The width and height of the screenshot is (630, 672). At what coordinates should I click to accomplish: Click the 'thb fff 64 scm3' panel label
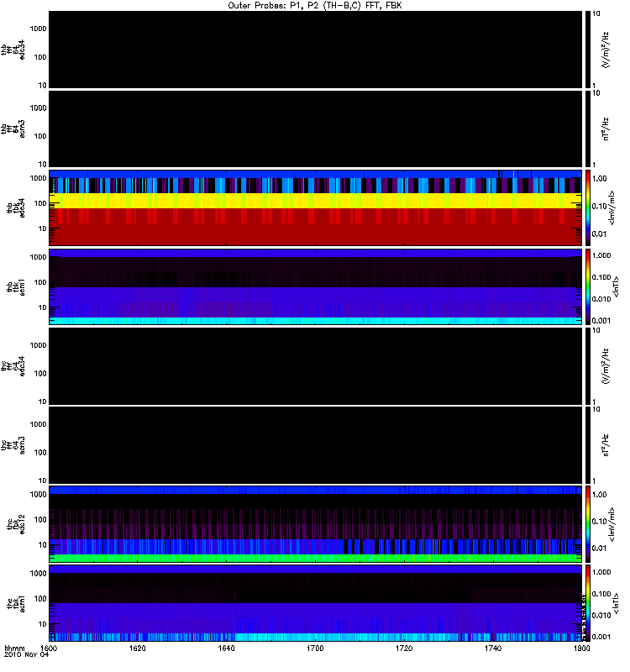tap(13, 129)
